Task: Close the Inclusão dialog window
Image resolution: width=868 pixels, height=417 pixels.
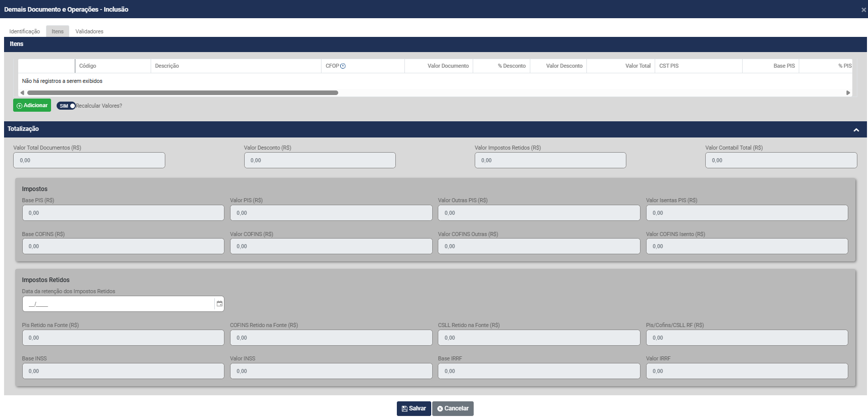Action: [863, 10]
